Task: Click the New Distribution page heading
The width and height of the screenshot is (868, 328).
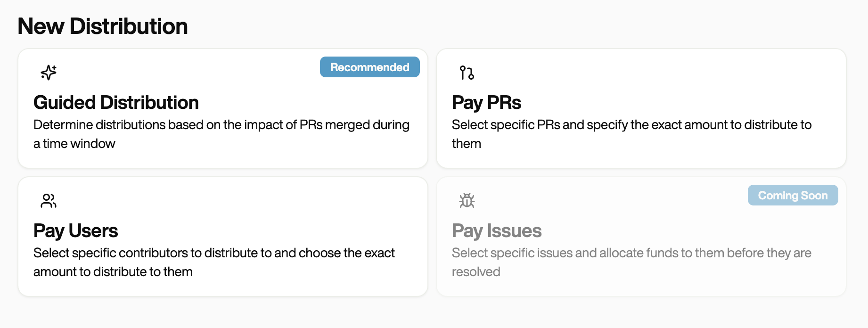Action: click(103, 26)
